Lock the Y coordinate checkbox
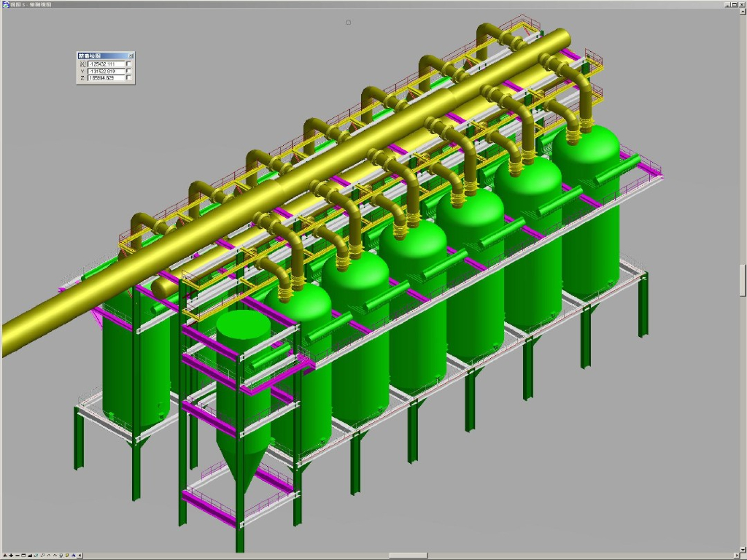The height and width of the screenshot is (560, 747). pyautogui.click(x=128, y=71)
